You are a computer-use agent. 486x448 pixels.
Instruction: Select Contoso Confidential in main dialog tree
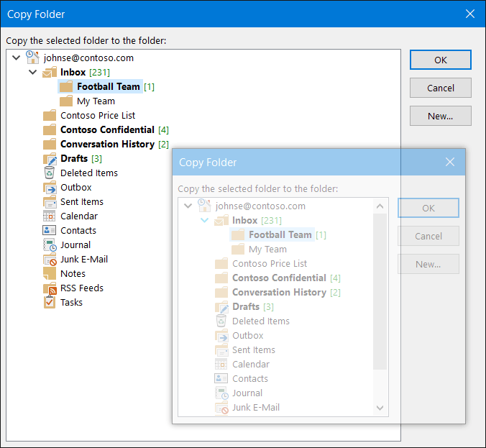(107, 129)
